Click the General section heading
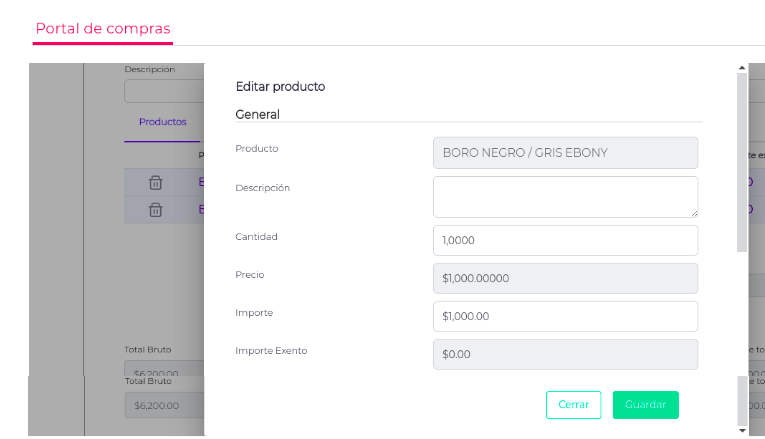 [257, 114]
